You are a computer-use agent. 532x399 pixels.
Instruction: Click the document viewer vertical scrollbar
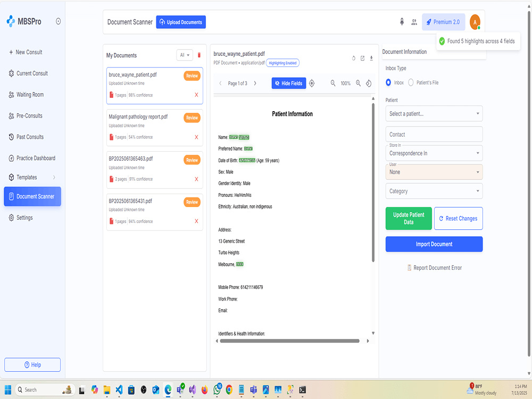tap(373, 183)
